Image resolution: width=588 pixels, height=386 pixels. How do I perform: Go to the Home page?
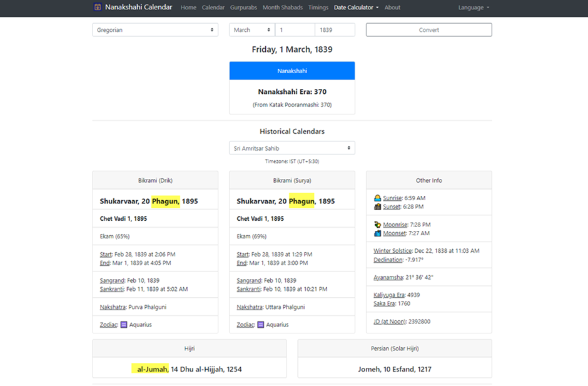[x=188, y=8]
